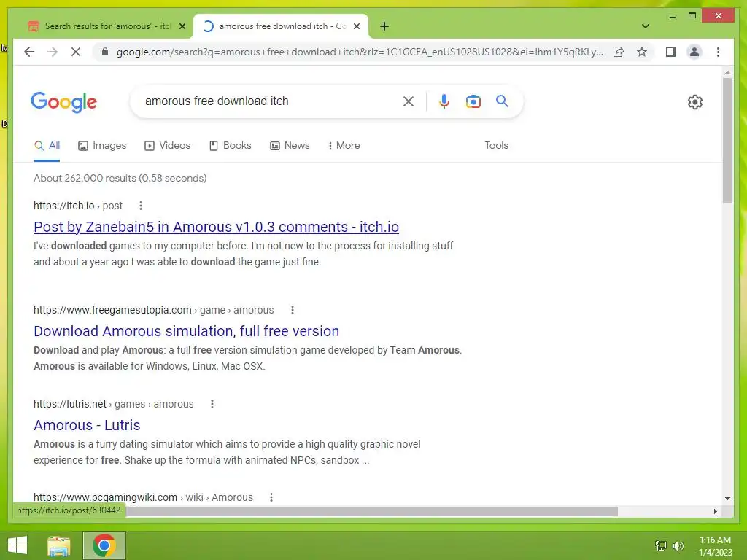Go to the Google homepage via the logo
This screenshot has width=747, height=560.
click(64, 102)
